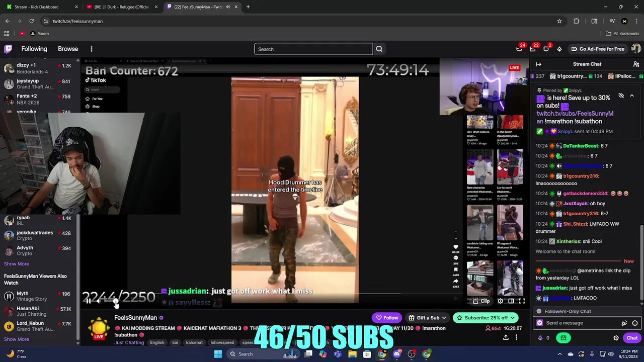The width and height of the screenshot is (644, 362).
Task: Follow FeelsSunnyMan channel
Action: tap(387, 318)
